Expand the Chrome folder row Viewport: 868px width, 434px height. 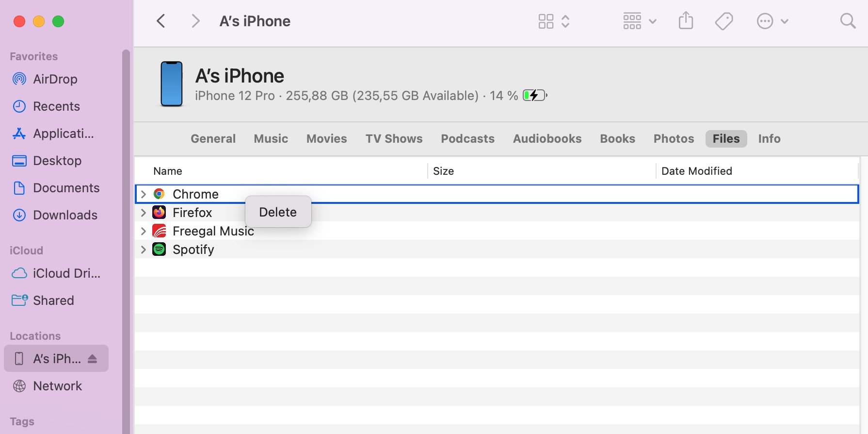[x=144, y=194]
